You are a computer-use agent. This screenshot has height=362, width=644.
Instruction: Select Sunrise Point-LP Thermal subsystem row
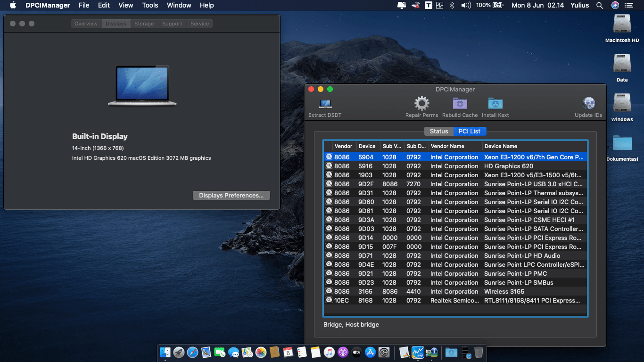pyautogui.click(x=455, y=193)
